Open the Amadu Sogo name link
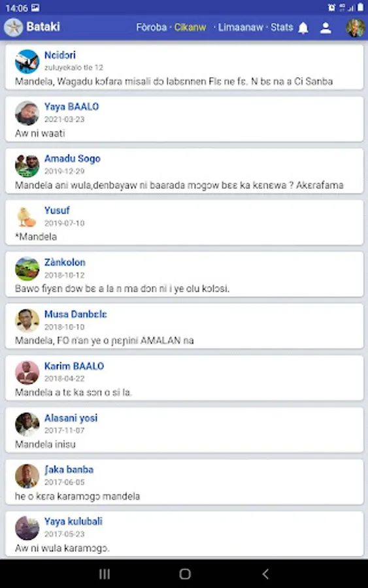This screenshot has width=368, height=588. pos(73,159)
